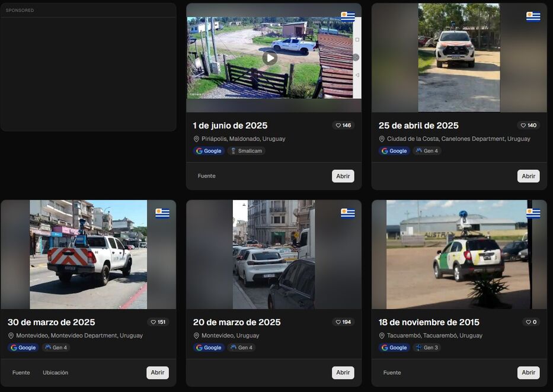Like the 25 de abril de 2025 card
Viewport: 553px width, 392px height.
tap(529, 126)
